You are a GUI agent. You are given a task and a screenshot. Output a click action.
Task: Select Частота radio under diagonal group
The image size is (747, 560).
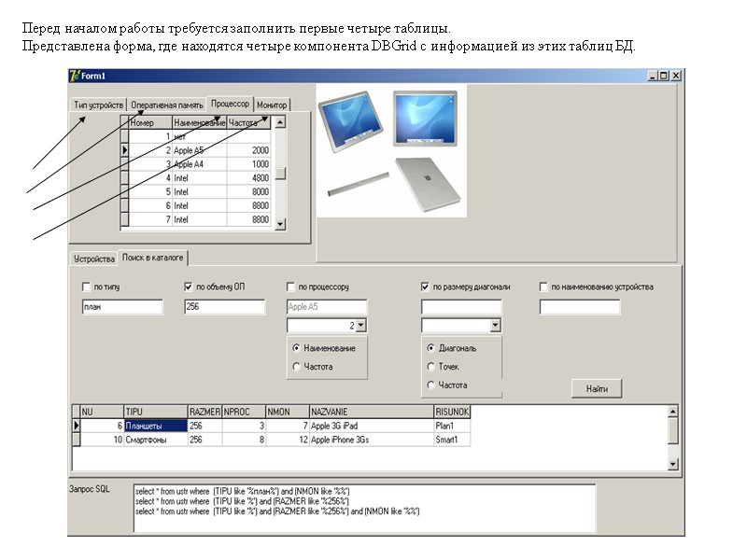(431, 385)
